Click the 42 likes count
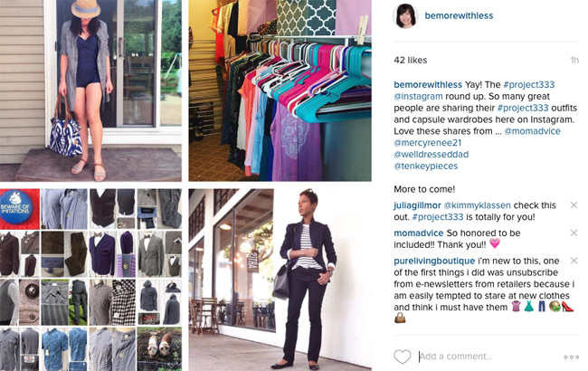The height and width of the screenshot is (371, 588). tap(411, 60)
